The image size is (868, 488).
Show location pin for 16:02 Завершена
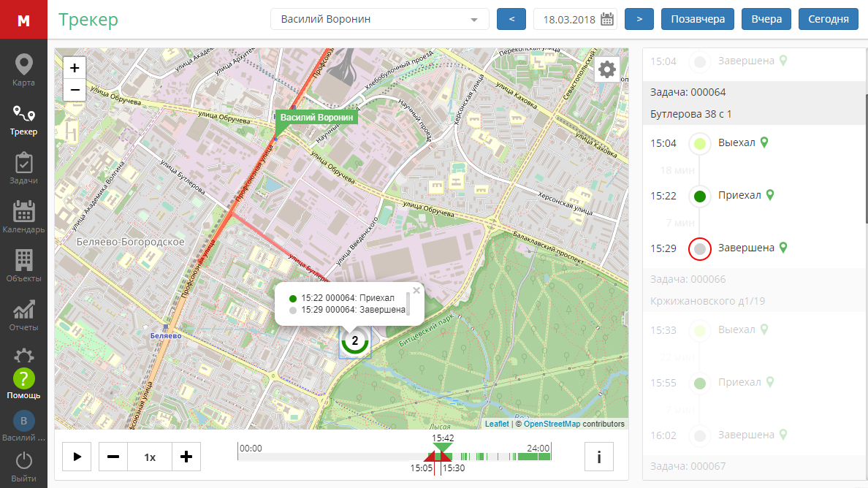tap(783, 435)
